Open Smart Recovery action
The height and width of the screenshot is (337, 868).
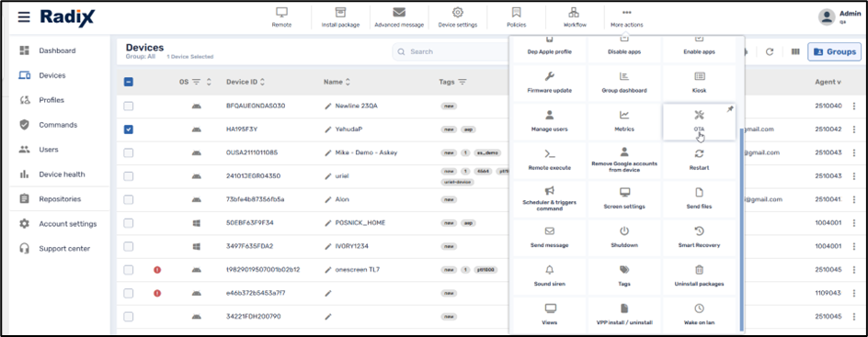pos(699,237)
